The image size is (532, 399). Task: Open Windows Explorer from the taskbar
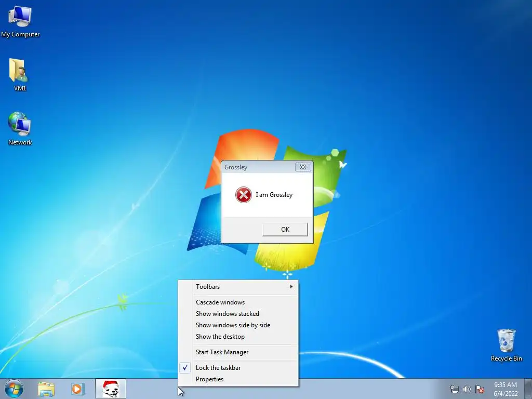pyautogui.click(x=46, y=389)
